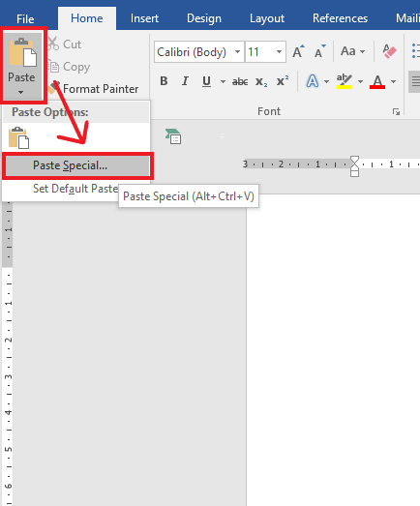Screen dimensions: 420x506
Task: Open the Calibri (Body) font name dropdown
Action: click(x=237, y=51)
